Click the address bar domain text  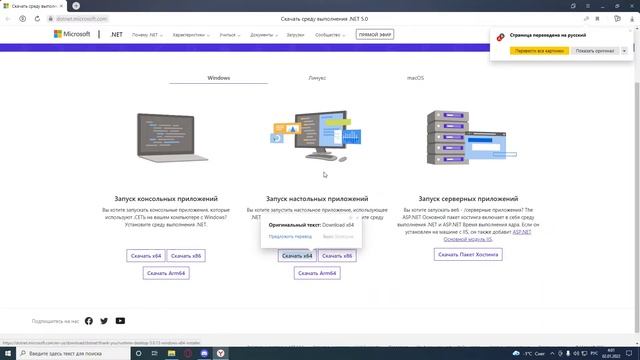tap(81, 19)
